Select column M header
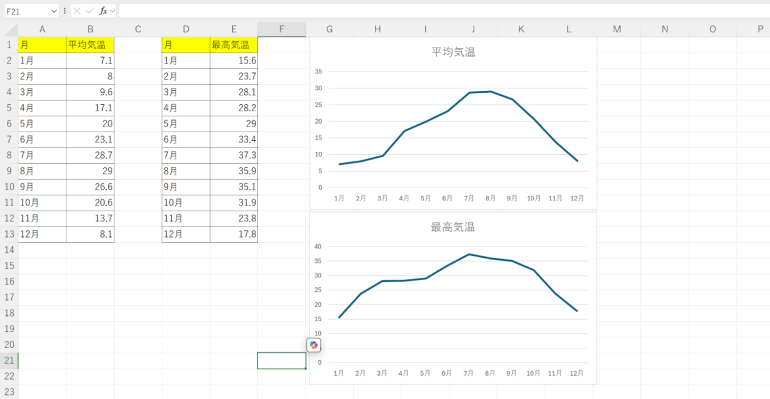Screen dimensions: 770x399 617,29
